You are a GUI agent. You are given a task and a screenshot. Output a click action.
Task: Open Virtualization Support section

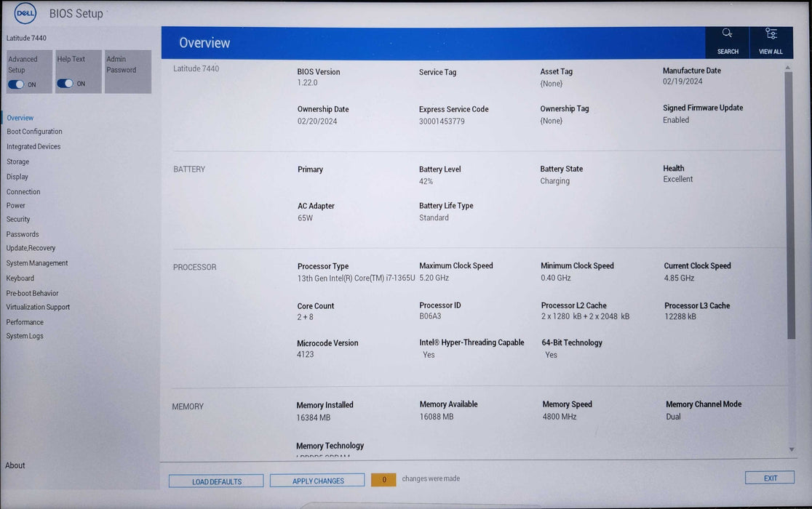pyautogui.click(x=38, y=307)
